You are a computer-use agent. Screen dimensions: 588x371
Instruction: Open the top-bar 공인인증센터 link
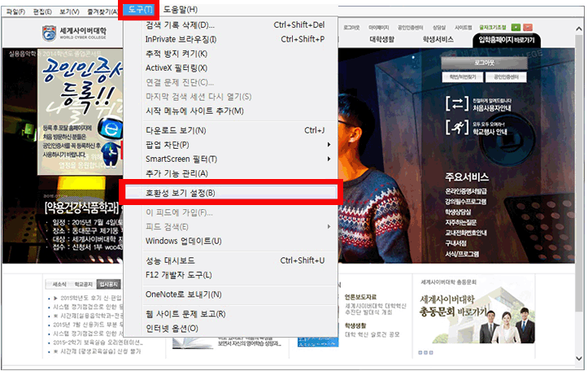[410, 28]
